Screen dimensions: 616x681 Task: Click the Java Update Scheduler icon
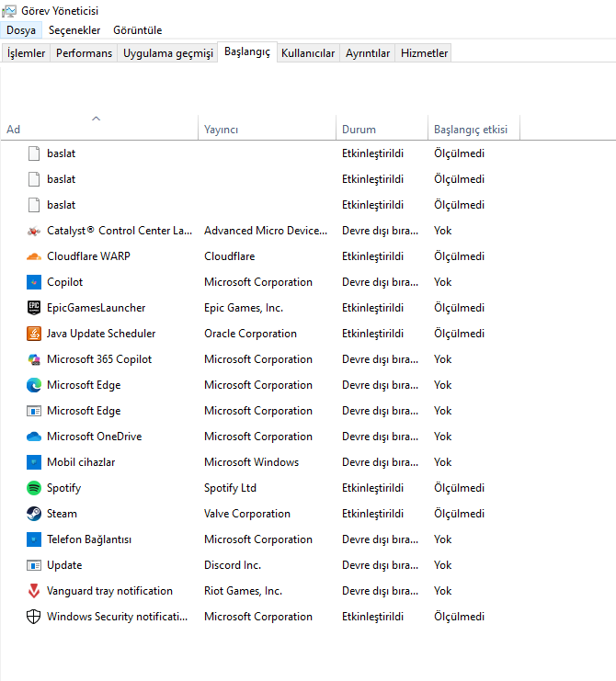(x=34, y=334)
